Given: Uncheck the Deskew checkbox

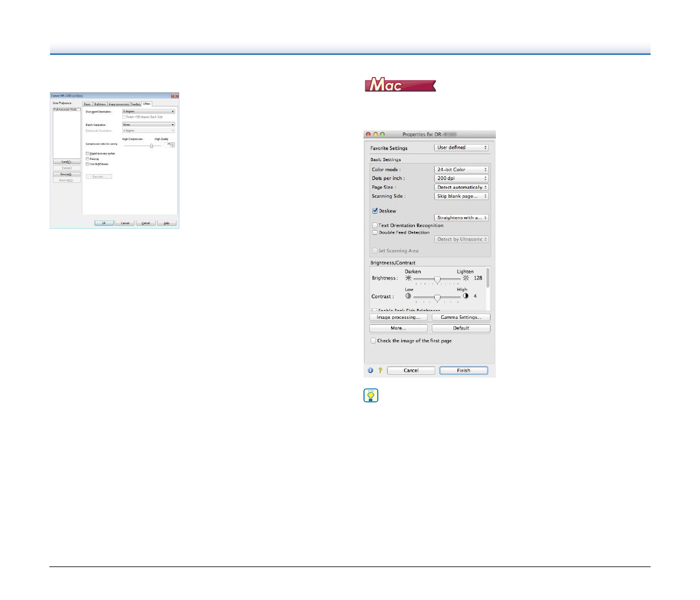Looking at the screenshot, I should pyautogui.click(x=375, y=211).
